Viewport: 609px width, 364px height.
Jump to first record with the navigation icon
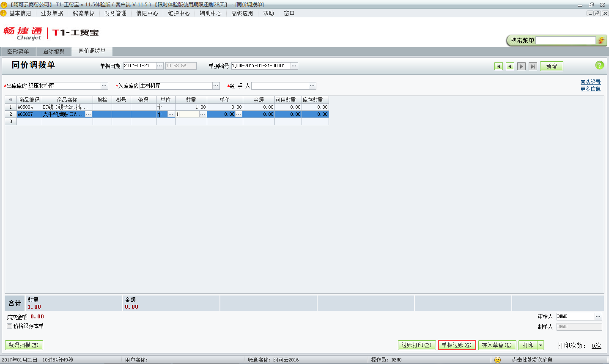point(499,66)
